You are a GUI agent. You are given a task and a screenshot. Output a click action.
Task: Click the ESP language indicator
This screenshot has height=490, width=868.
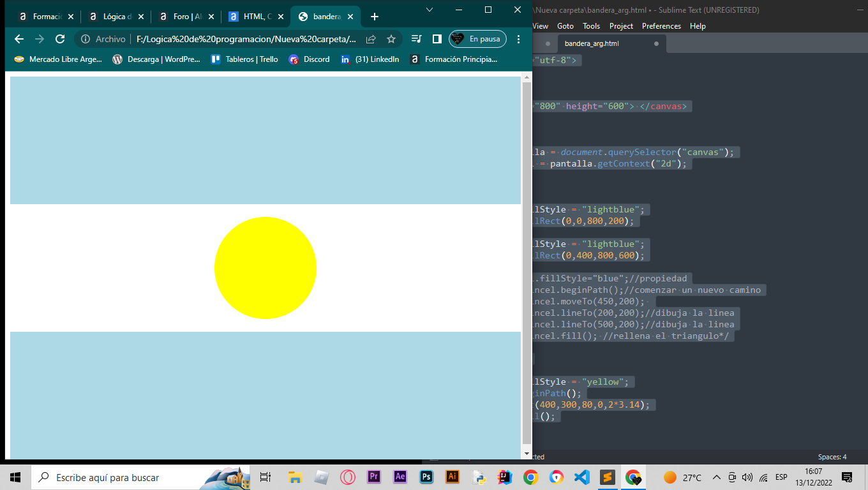click(781, 477)
